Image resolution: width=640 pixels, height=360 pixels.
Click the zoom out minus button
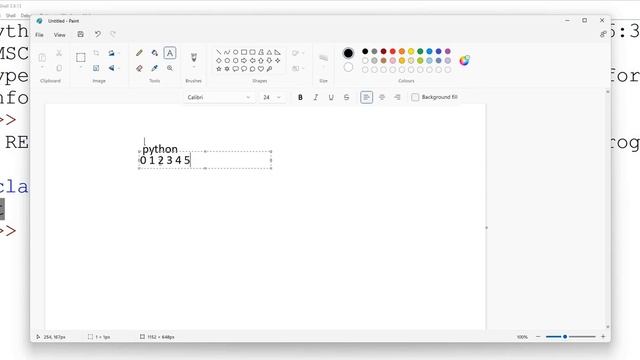click(x=538, y=337)
